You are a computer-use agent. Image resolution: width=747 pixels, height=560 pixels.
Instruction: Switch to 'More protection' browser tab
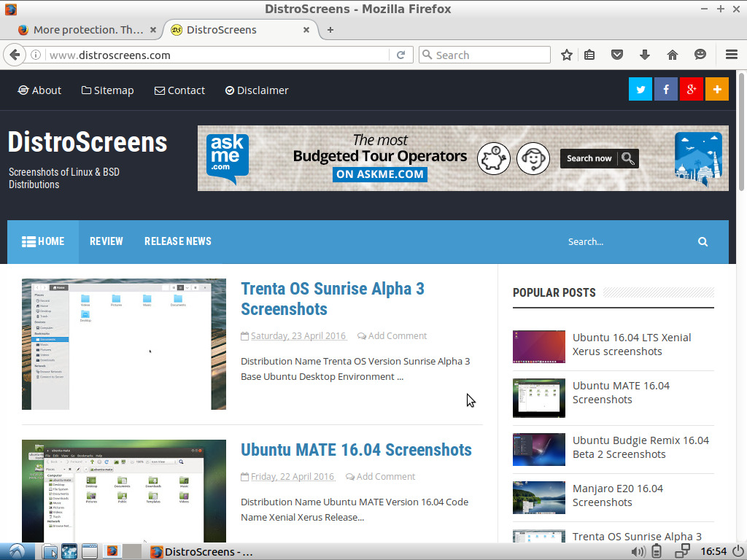tap(88, 29)
